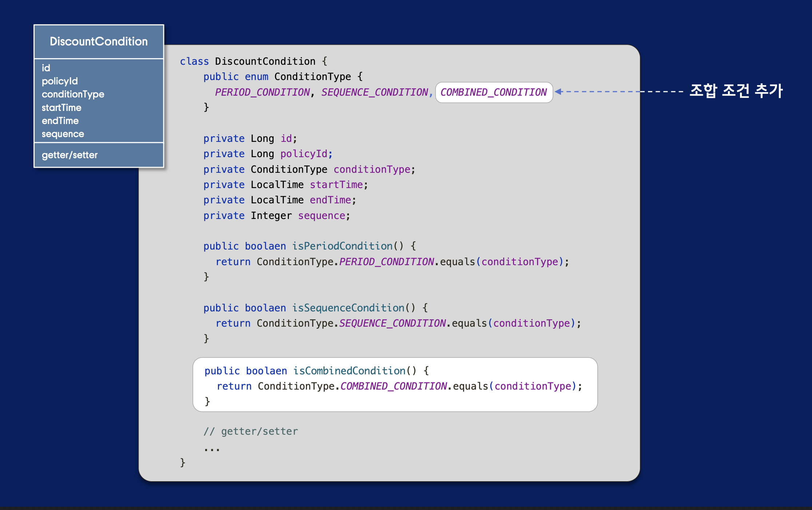
Task: Click the PERIOD_CONDITION enum constant
Action: click(x=262, y=92)
